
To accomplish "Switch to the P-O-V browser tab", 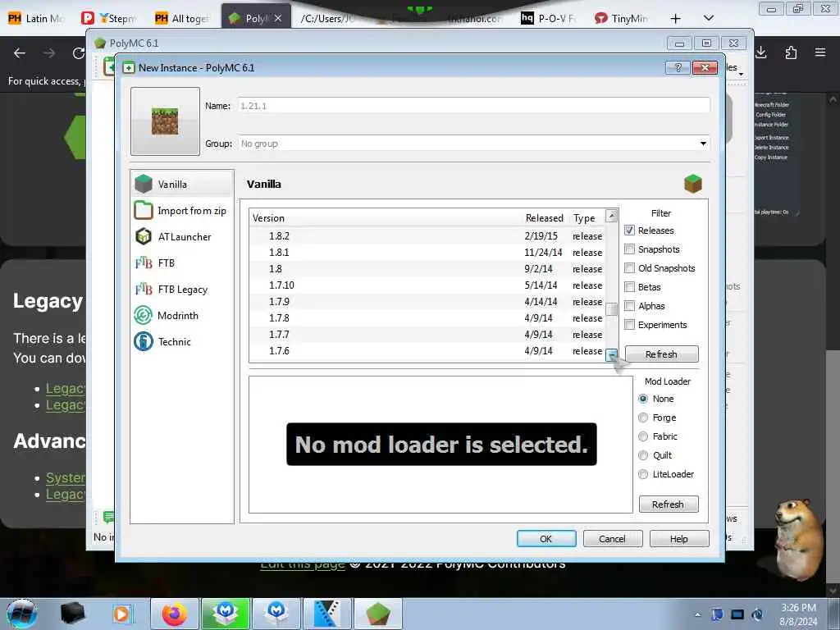I will pyautogui.click(x=550, y=18).
